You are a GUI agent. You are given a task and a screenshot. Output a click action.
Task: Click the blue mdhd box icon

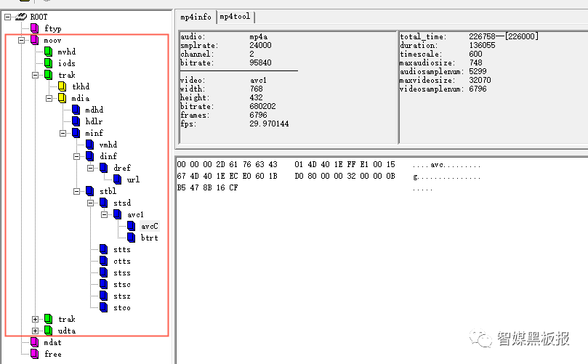pos(76,110)
